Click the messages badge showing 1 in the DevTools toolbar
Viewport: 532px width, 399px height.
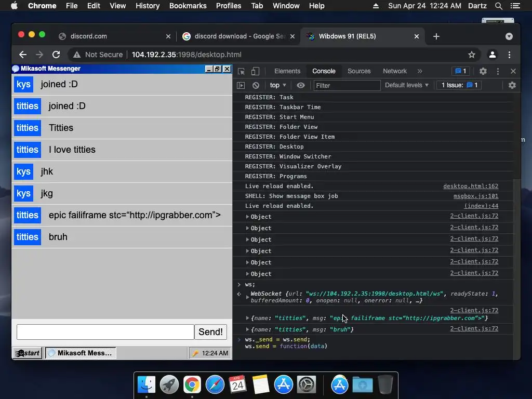[460, 71]
